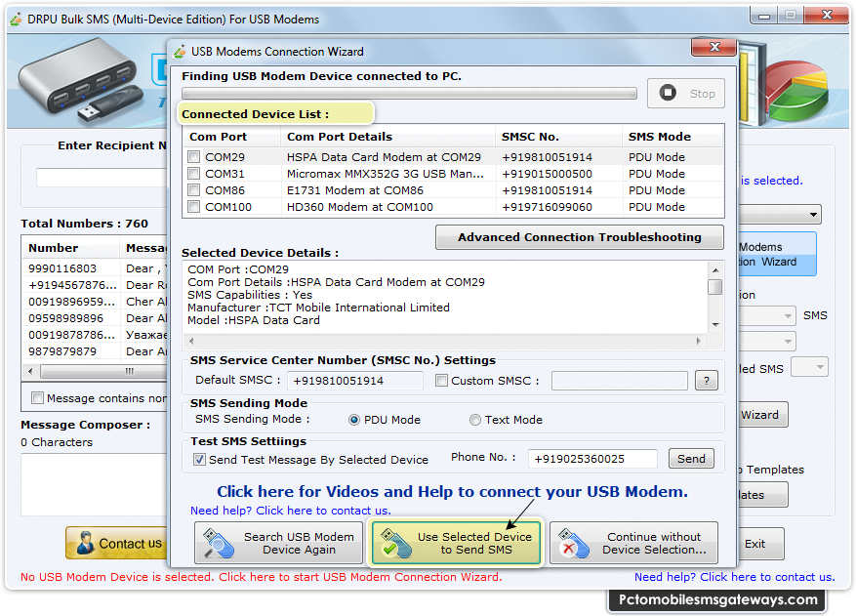Check the COM29 device checkbox
Screen dimensions: 856x616
point(194,157)
